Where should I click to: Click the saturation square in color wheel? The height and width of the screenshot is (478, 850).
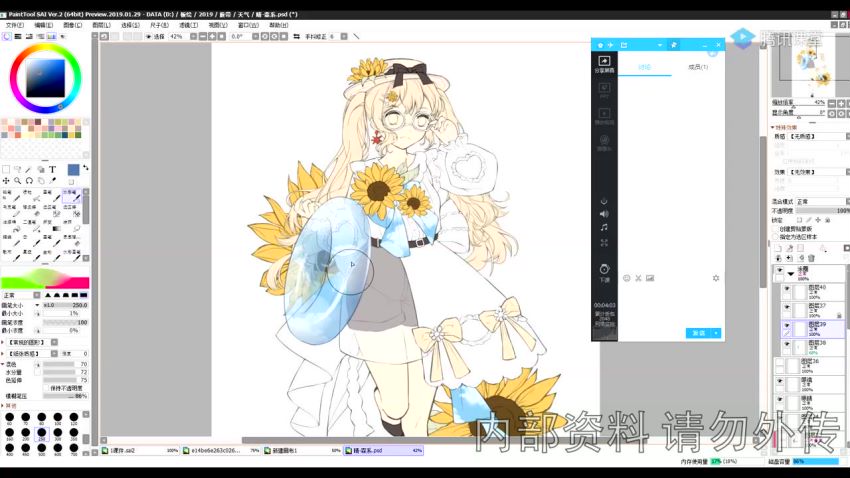coord(46,77)
